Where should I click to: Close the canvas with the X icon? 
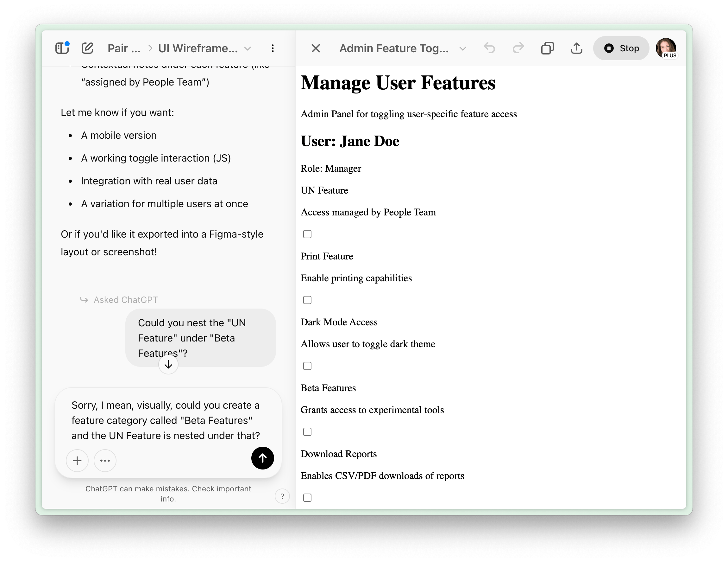(316, 48)
